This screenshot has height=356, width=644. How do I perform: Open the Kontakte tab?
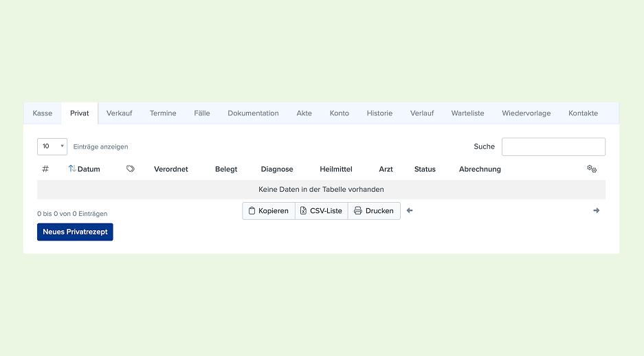[583, 113]
